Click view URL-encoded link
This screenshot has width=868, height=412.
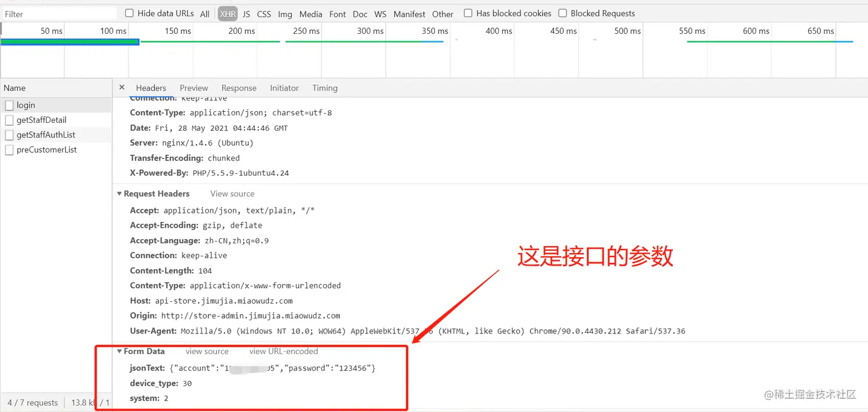284,351
